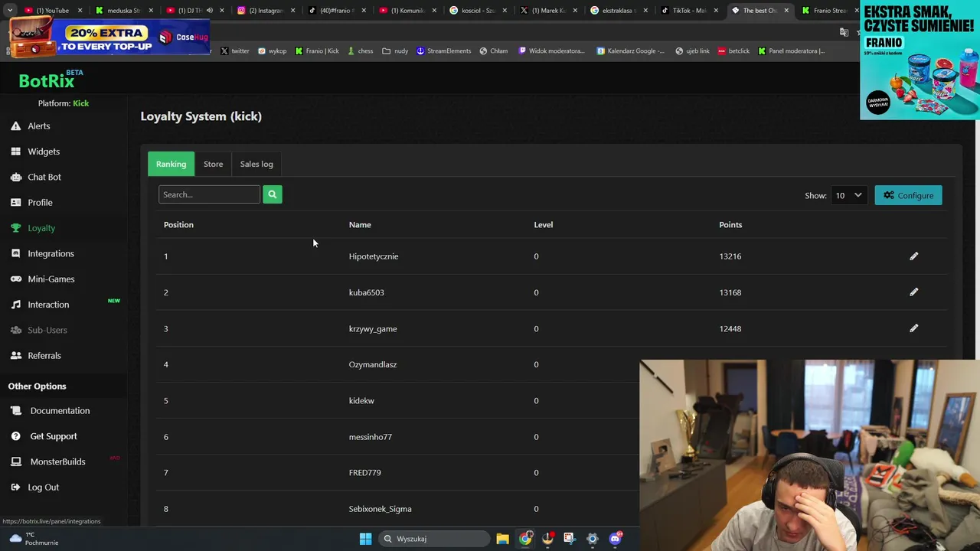Open Snipping Tool from the taskbar
The image size is (980, 551).
pos(570,539)
